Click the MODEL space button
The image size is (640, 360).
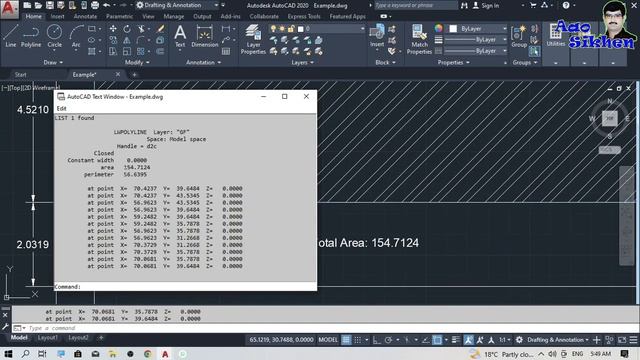[328, 340]
